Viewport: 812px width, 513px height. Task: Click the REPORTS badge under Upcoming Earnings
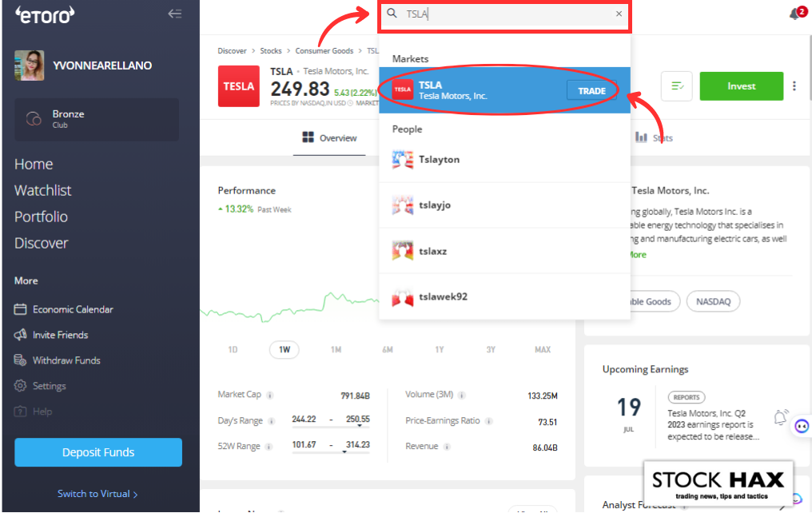687,398
